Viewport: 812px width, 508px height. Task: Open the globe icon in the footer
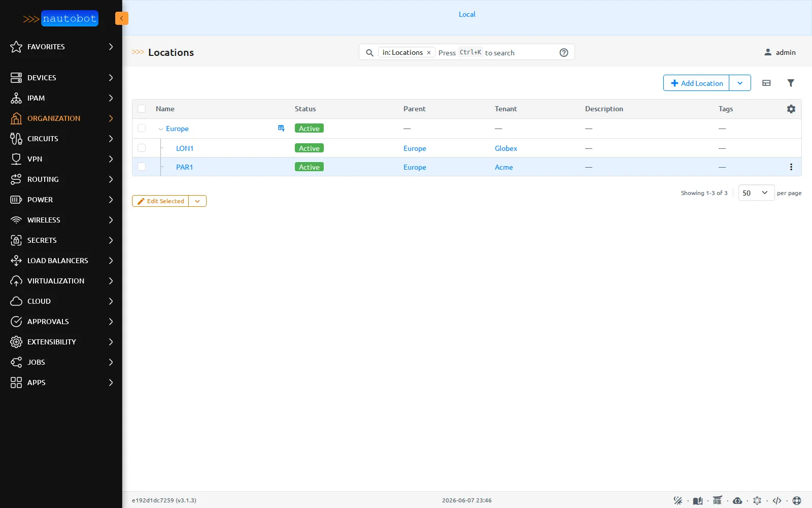click(x=797, y=500)
